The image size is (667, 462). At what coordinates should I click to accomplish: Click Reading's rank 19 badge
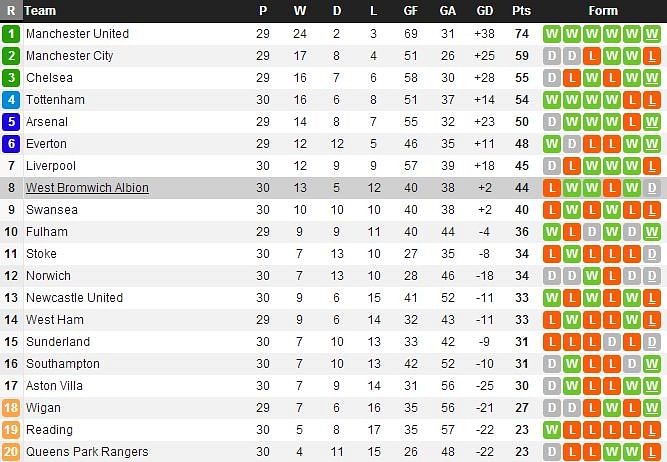click(x=11, y=430)
